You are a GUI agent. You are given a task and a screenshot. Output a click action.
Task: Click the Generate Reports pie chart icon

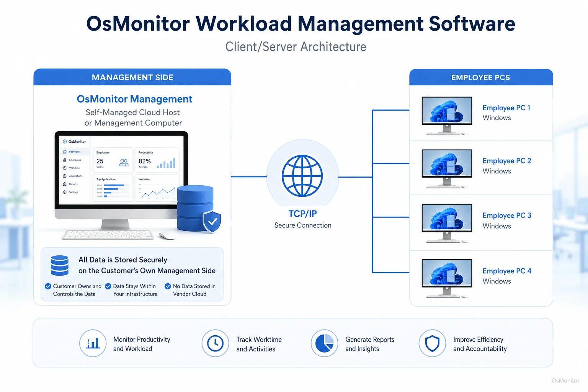pos(325,343)
